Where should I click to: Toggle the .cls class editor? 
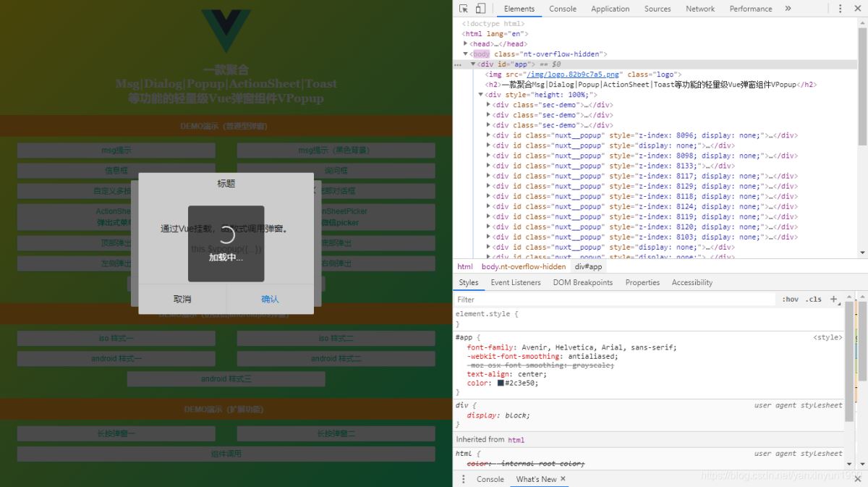point(815,299)
